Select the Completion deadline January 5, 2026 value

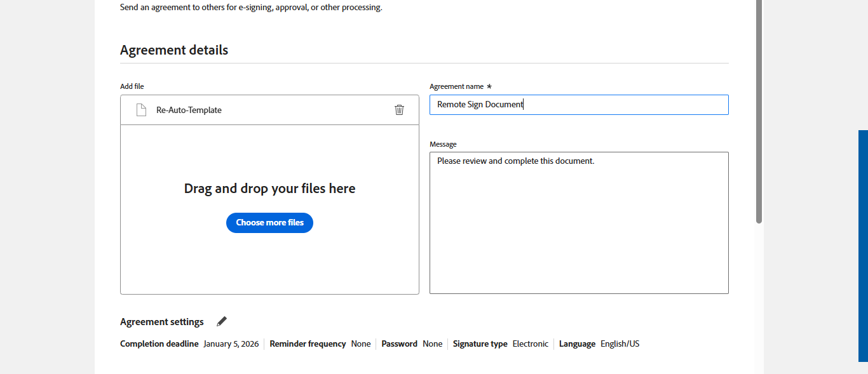(x=231, y=344)
